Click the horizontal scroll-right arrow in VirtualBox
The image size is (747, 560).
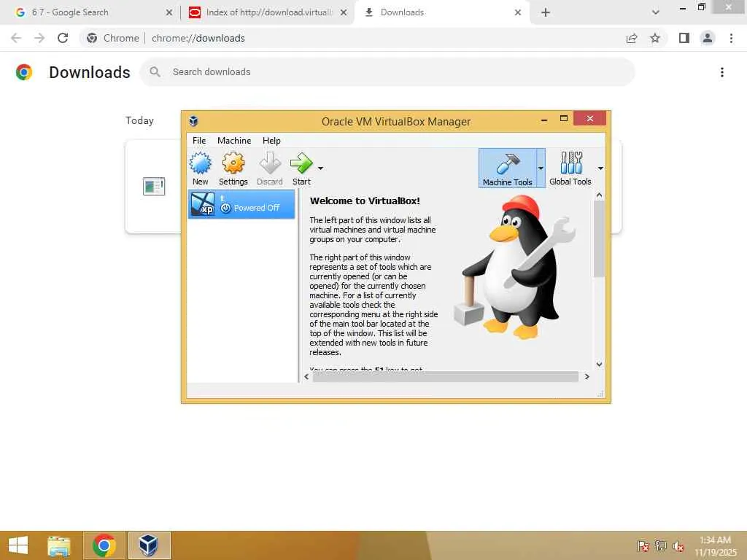coord(587,377)
